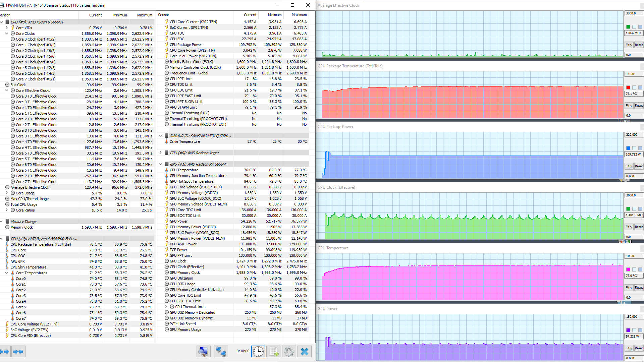Screen dimensions: 644x362
Task: Click the sensor summary monitor magnifier icon
Action: pyautogui.click(x=203, y=351)
